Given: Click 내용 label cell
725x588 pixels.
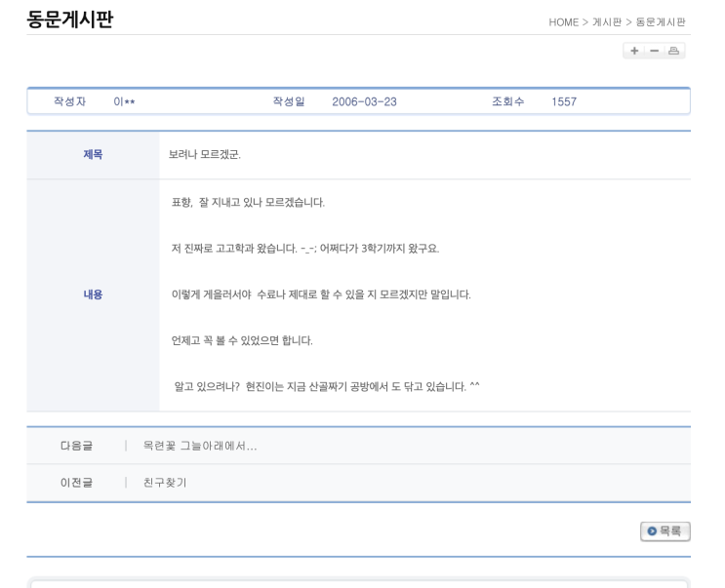Looking at the screenshot, I should (93, 294).
